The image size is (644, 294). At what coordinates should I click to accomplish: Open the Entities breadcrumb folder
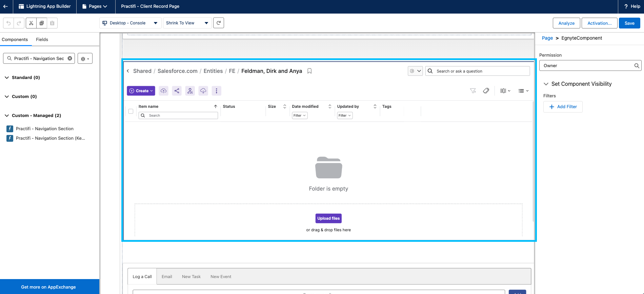[213, 71]
